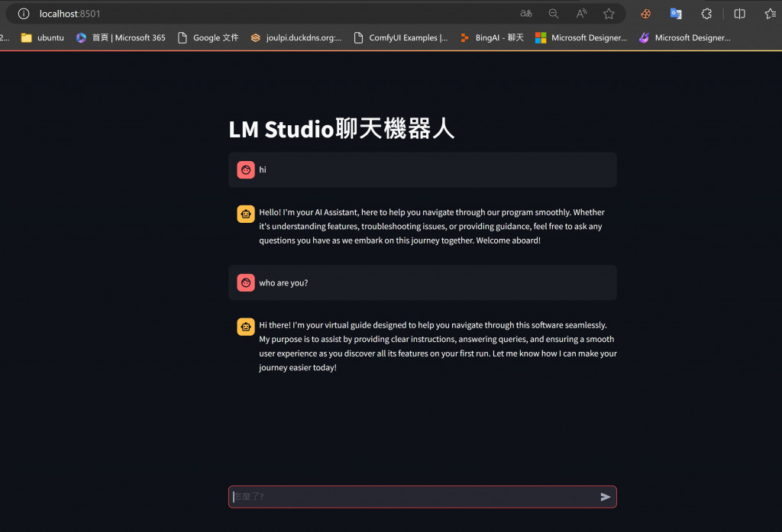Open the ComfyUI Examples bookmark
Screen dimensions: 782x532
point(401,37)
